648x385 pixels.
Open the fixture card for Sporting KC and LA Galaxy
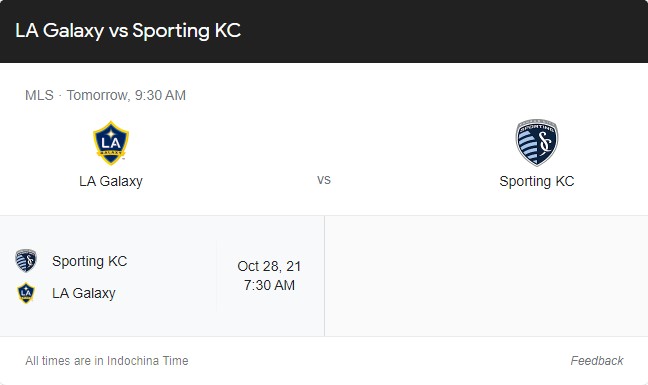pyautogui.click(x=162, y=276)
